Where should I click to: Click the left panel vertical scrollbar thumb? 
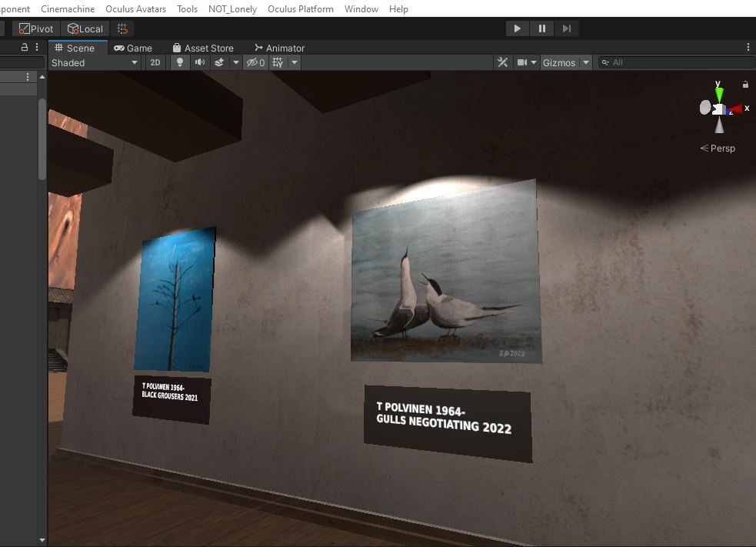[x=42, y=139]
